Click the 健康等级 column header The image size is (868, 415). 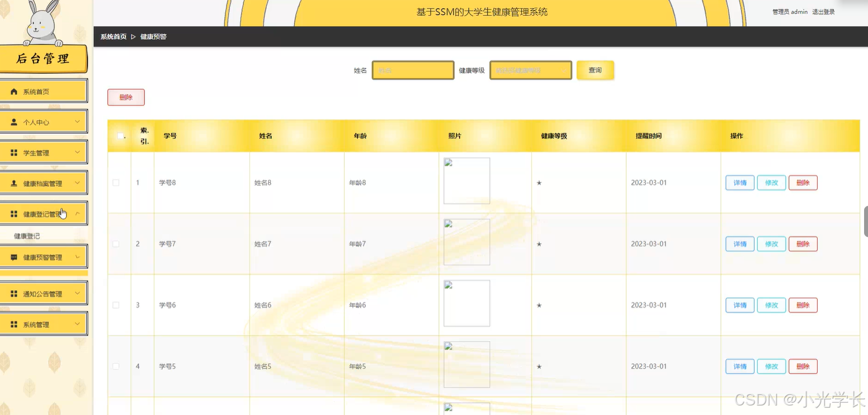tap(554, 136)
